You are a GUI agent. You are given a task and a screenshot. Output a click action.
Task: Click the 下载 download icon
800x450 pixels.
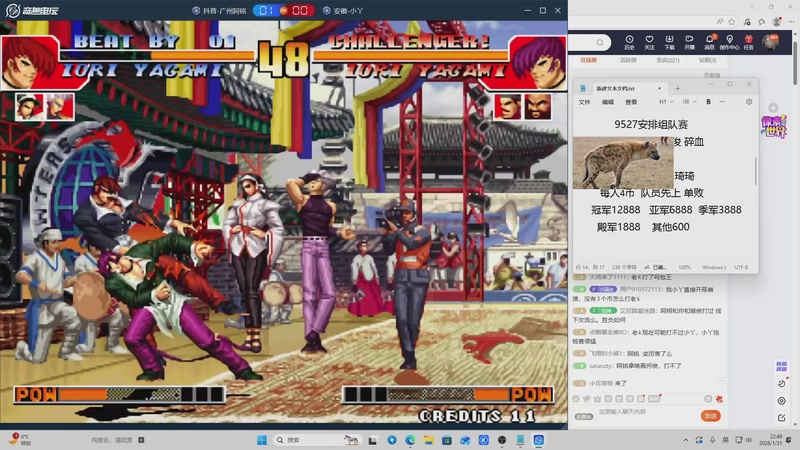669,42
